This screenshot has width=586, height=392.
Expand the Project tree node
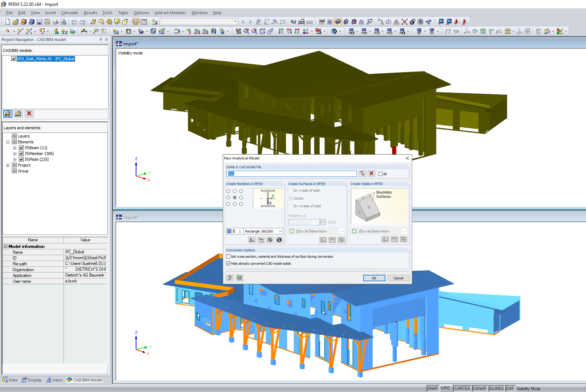[8, 165]
